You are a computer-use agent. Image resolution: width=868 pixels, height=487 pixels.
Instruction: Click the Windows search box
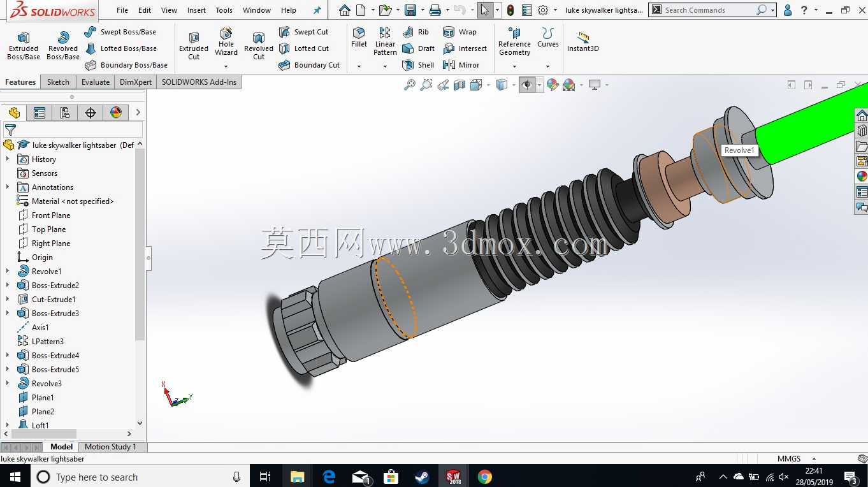[140, 477]
